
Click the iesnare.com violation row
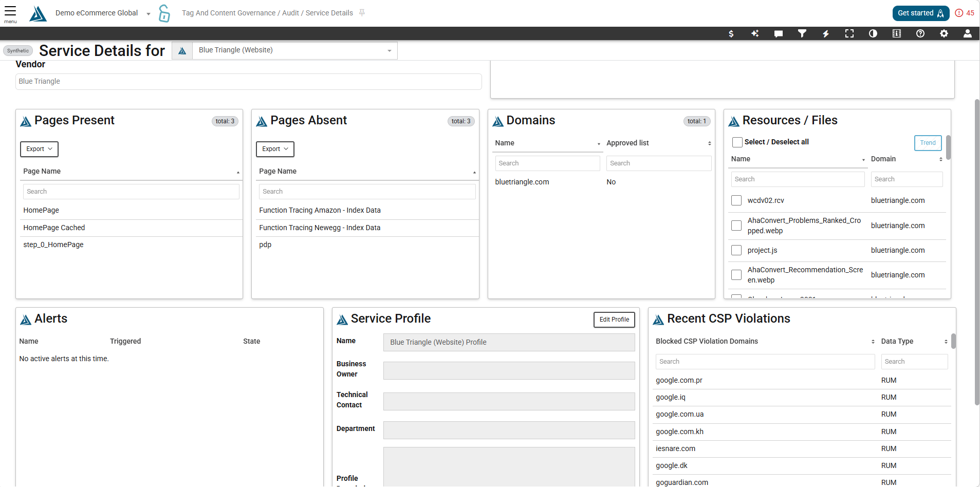802,449
